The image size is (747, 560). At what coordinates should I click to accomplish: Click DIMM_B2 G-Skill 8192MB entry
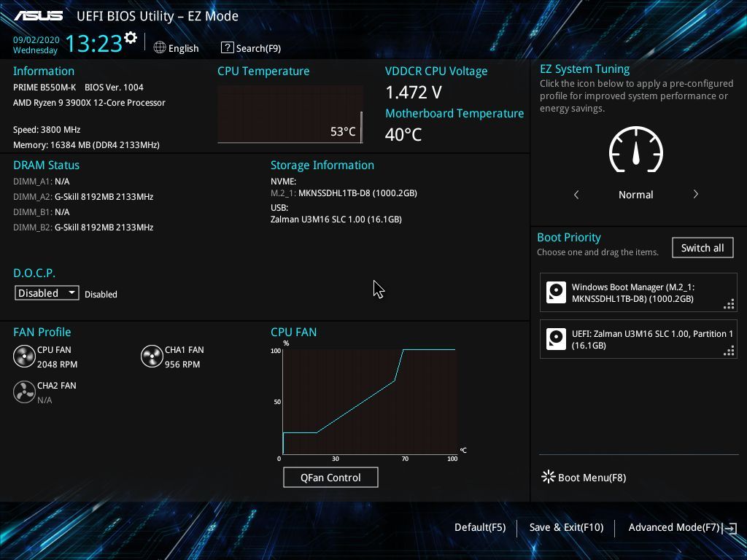pyautogui.click(x=83, y=227)
